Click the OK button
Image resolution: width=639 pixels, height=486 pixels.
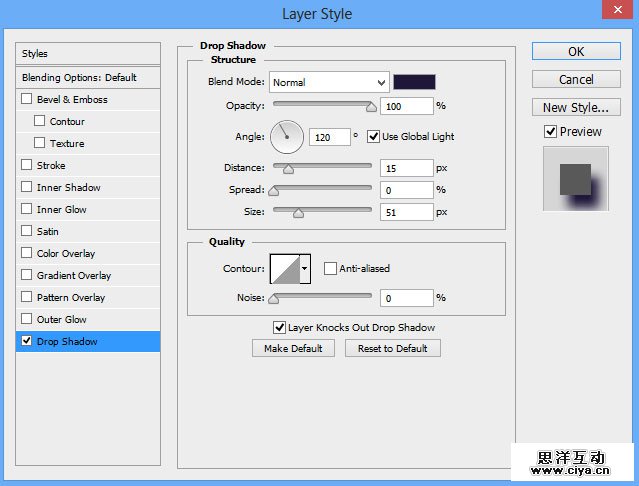pos(576,51)
